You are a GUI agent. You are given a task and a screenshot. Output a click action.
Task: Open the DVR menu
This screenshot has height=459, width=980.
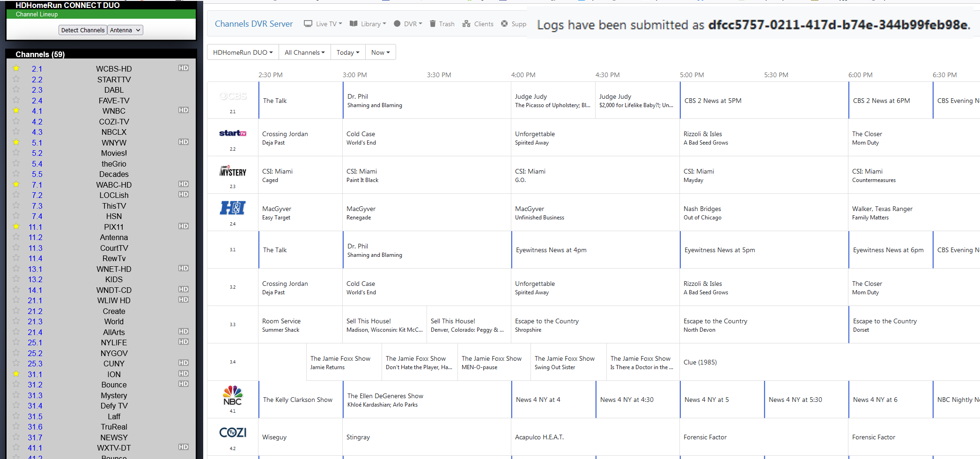coord(408,24)
